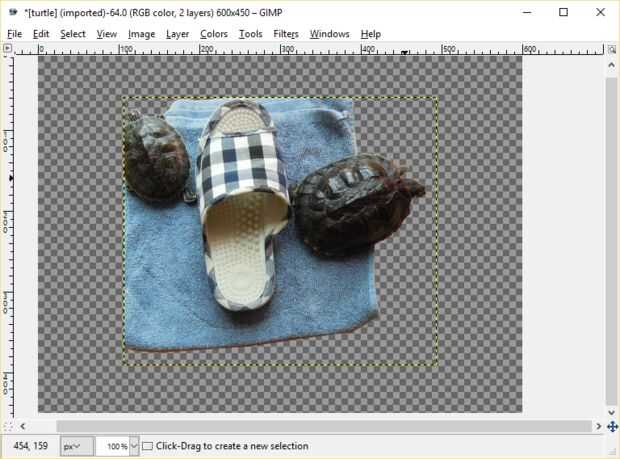The width and height of the screenshot is (620, 459).
Task: Open the Layer menu
Action: [177, 34]
